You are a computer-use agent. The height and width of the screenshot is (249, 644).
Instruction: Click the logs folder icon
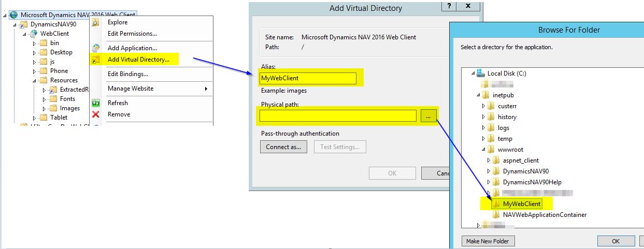point(491,128)
